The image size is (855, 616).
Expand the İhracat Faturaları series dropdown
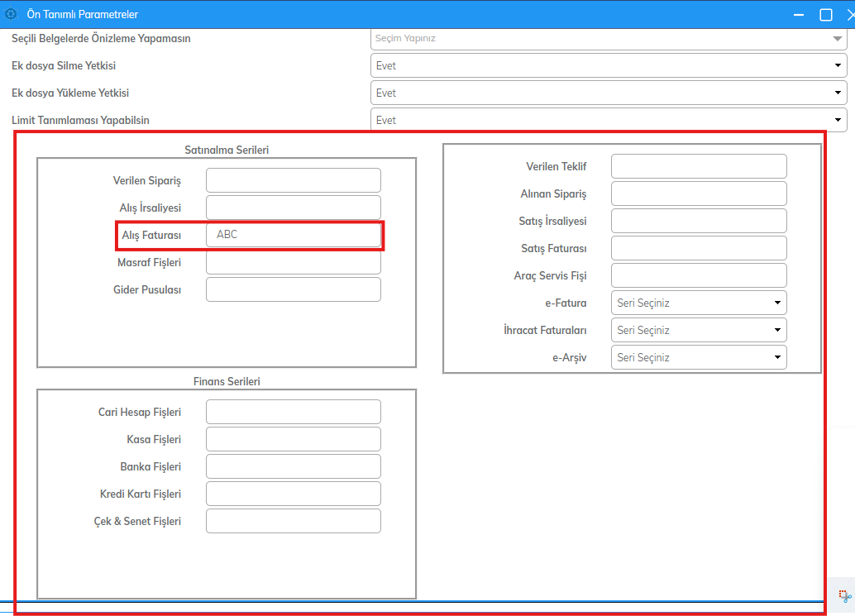(x=699, y=330)
